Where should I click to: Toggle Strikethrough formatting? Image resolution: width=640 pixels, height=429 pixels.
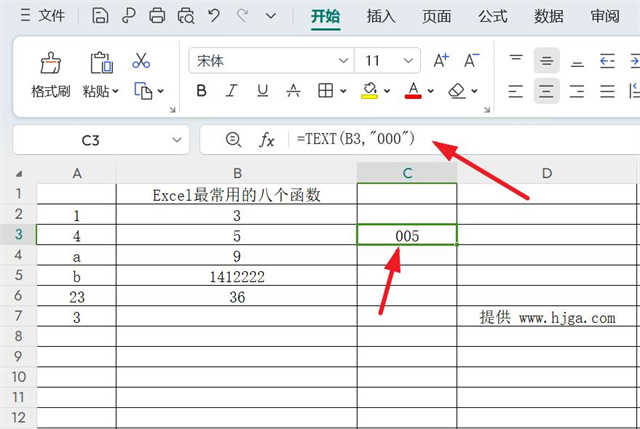293,91
